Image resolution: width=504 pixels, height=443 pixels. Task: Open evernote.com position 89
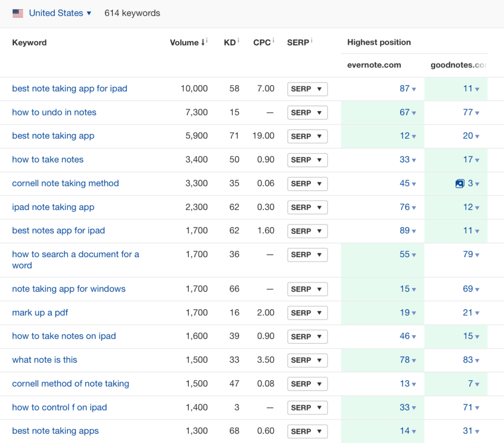(x=408, y=231)
